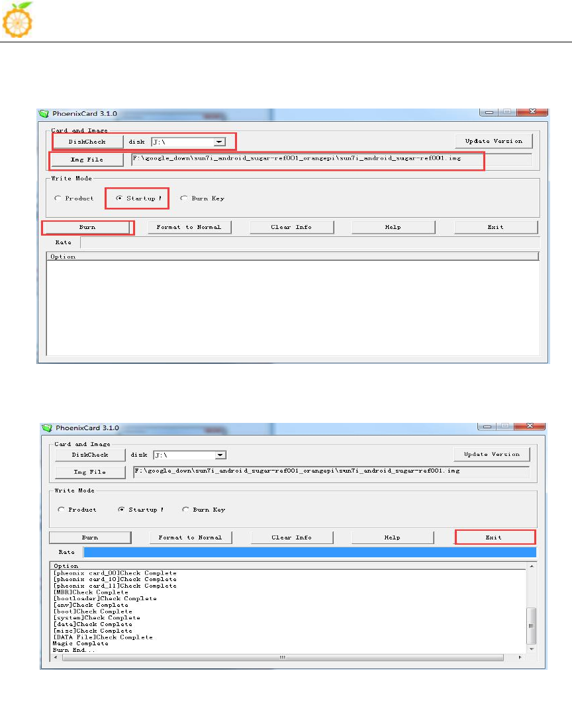This screenshot has height=728, width=572.
Task: Click the PhoenixCard app icon in the upper window
Action: (x=44, y=114)
